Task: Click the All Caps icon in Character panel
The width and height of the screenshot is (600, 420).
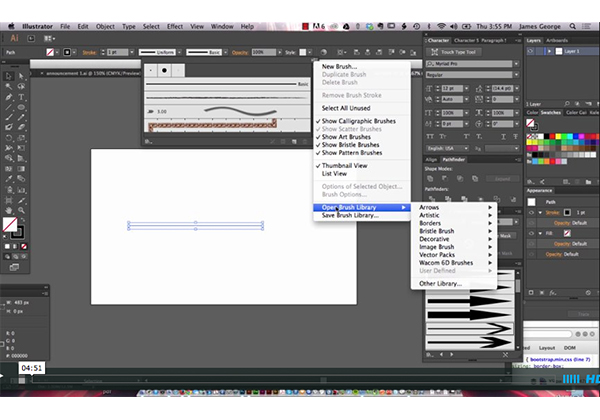Action: [x=430, y=137]
